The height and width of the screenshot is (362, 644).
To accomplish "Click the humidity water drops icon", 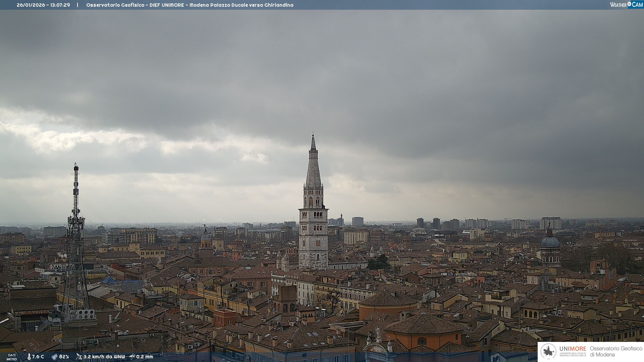I will [x=54, y=357].
